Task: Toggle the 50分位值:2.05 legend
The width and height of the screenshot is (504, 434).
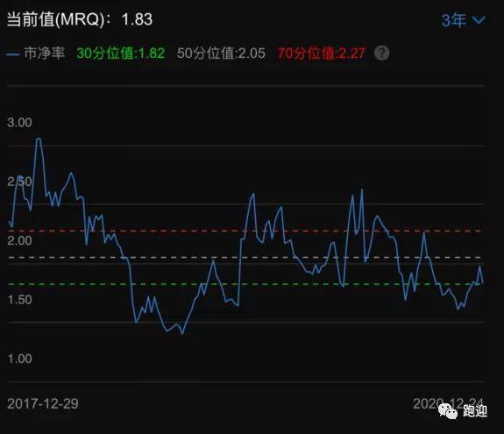Action: 221,53
